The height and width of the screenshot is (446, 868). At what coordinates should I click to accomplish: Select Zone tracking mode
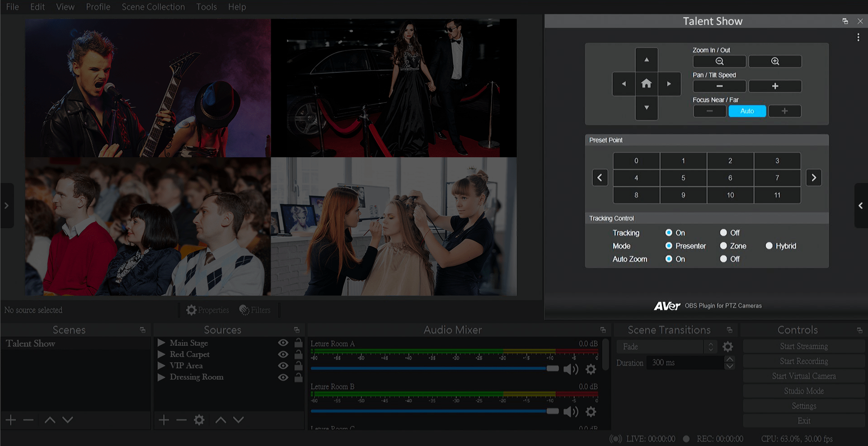click(723, 246)
